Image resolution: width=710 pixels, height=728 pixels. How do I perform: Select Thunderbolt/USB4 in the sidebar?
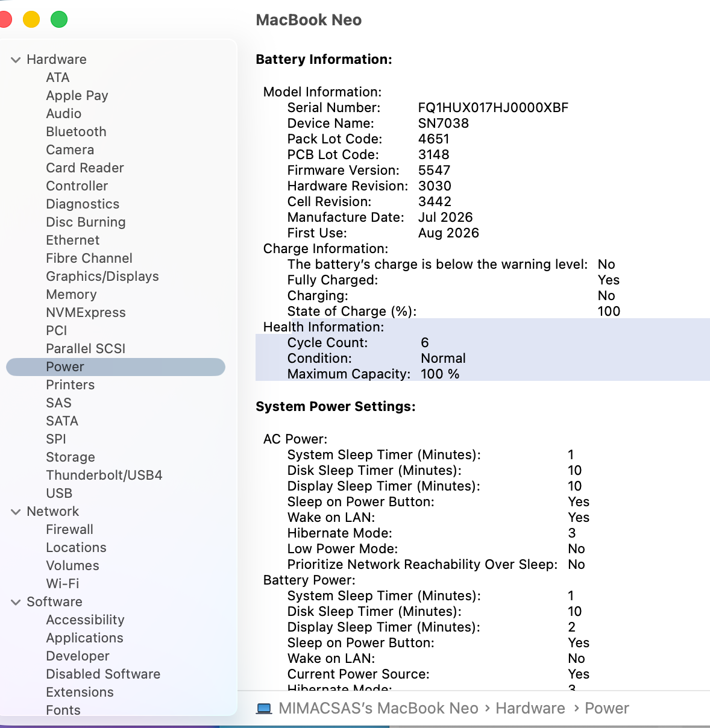click(104, 475)
